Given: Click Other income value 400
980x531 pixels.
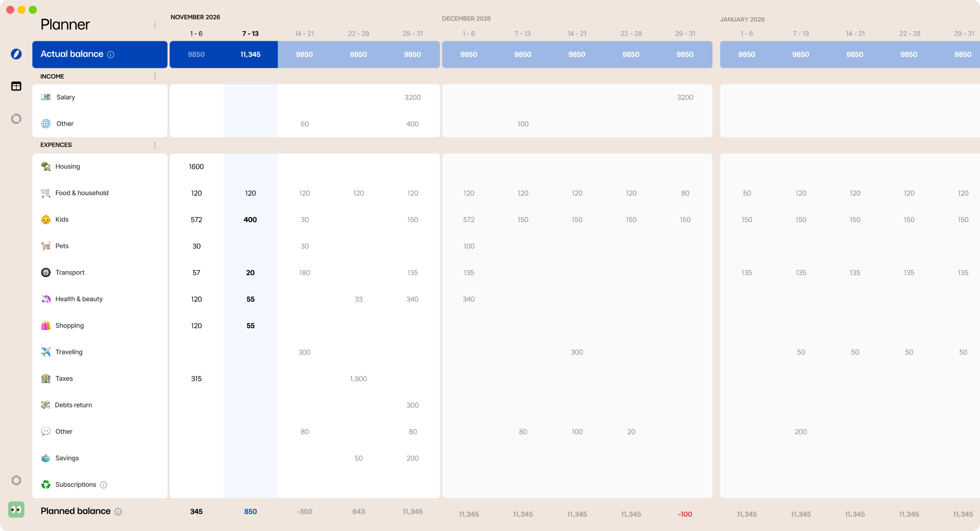Looking at the screenshot, I should coord(412,124).
